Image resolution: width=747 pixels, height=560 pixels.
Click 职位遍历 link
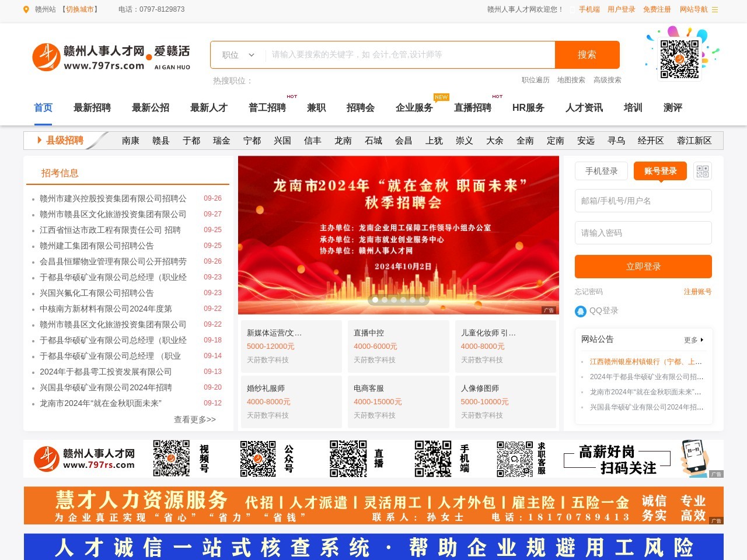click(536, 80)
